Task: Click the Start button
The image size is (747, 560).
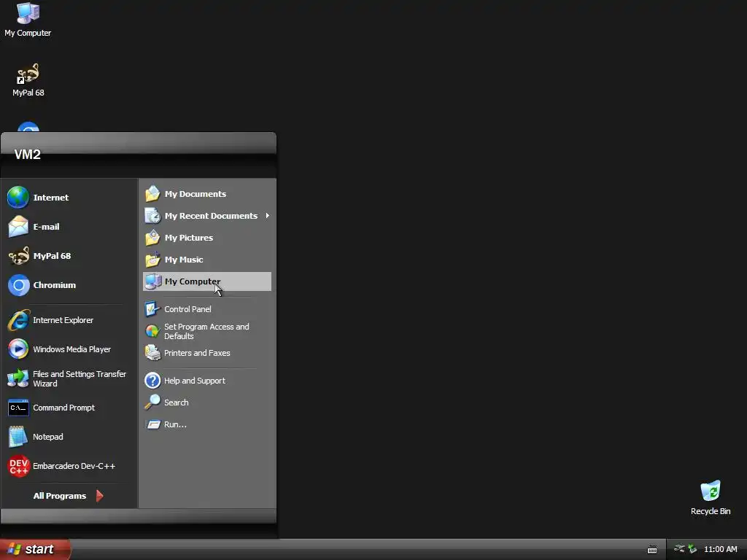Action: click(x=35, y=549)
